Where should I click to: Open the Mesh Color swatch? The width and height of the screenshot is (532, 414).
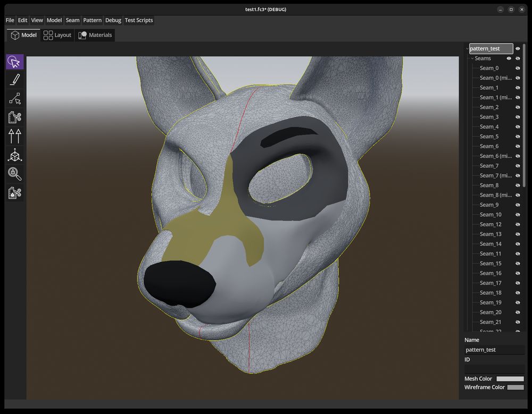(x=510, y=379)
